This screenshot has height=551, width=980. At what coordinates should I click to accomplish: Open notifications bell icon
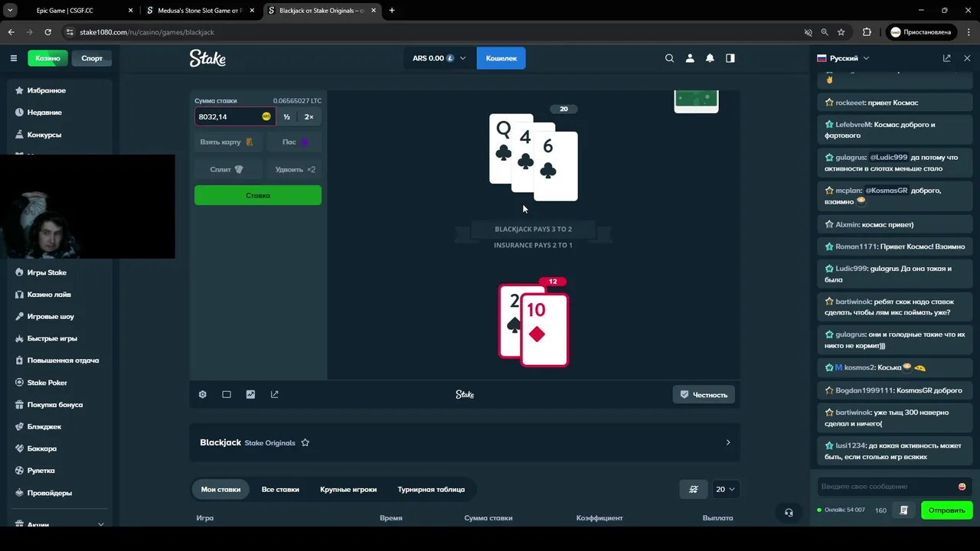tap(710, 58)
